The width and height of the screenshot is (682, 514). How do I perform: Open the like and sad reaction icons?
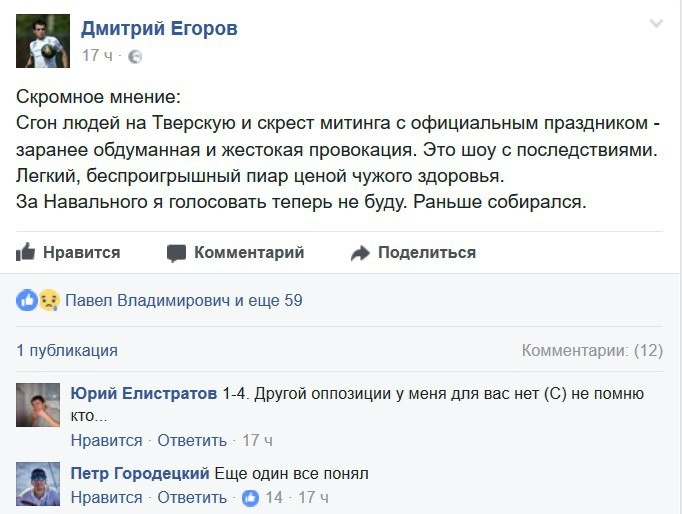pos(38,300)
